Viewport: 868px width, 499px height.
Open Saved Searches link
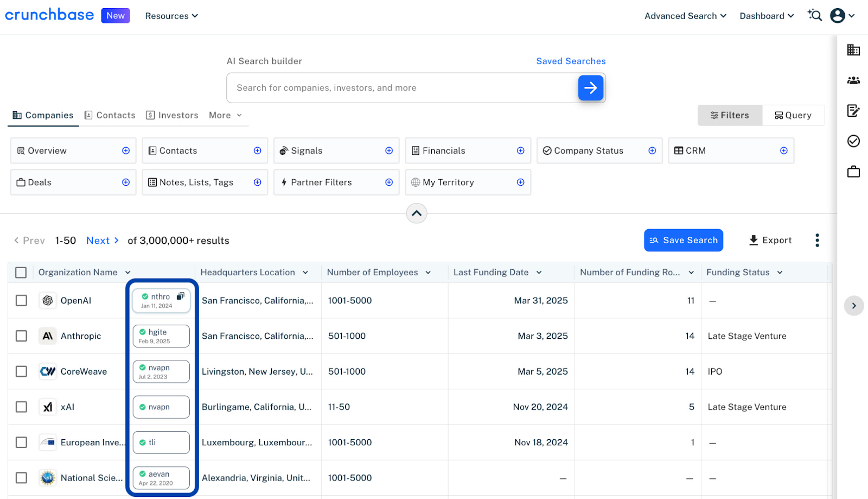coord(571,61)
